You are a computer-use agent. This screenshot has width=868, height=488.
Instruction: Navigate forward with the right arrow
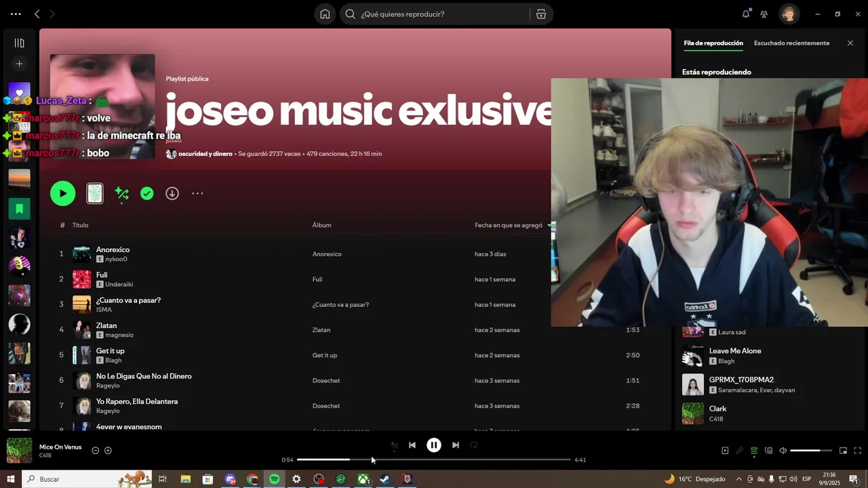[52, 14]
